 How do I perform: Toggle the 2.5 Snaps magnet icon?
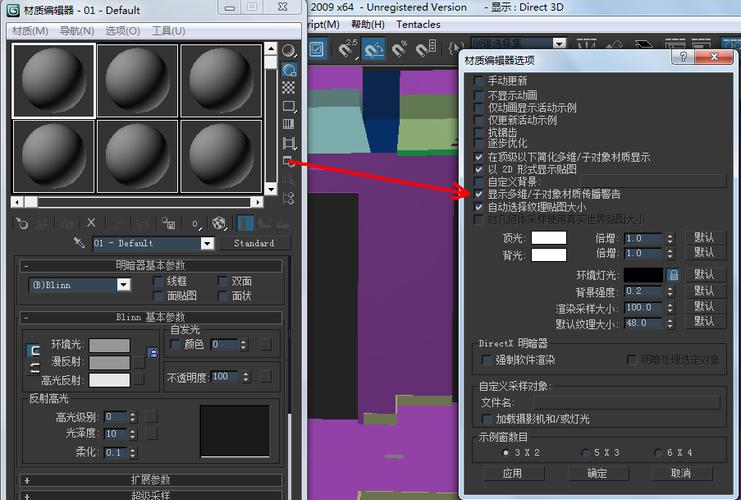pyautogui.click(x=347, y=49)
